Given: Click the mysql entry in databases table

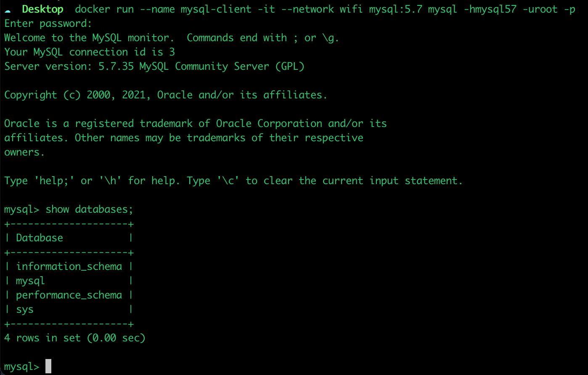Looking at the screenshot, I should (x=30, y=281).
